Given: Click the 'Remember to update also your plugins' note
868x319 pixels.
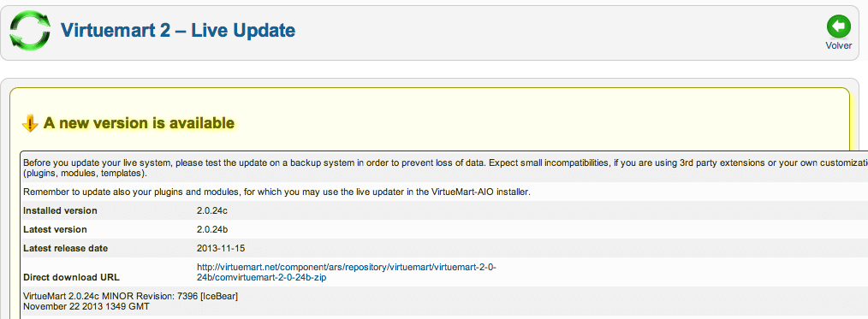Looking at the screenshot, I should (277, 192).
